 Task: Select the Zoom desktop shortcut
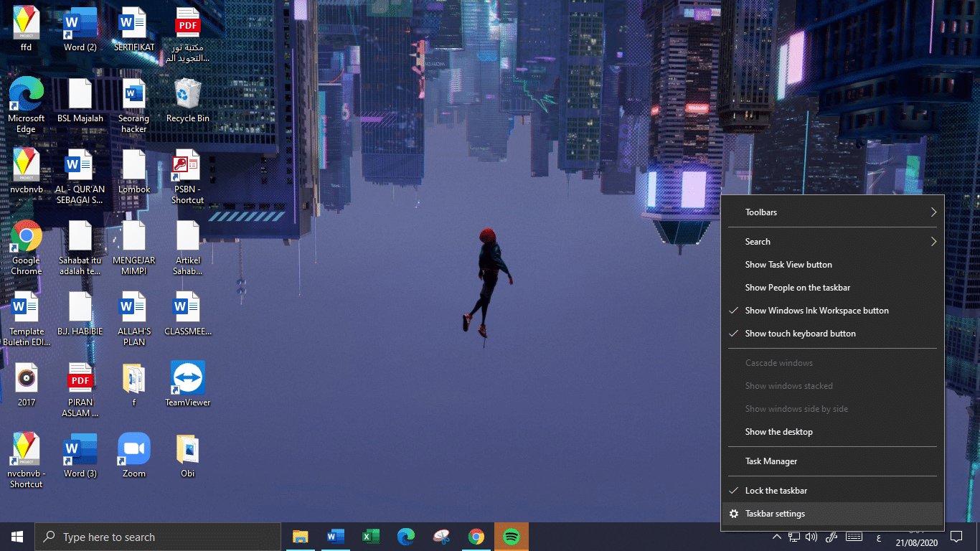click(x=134, y=455)
